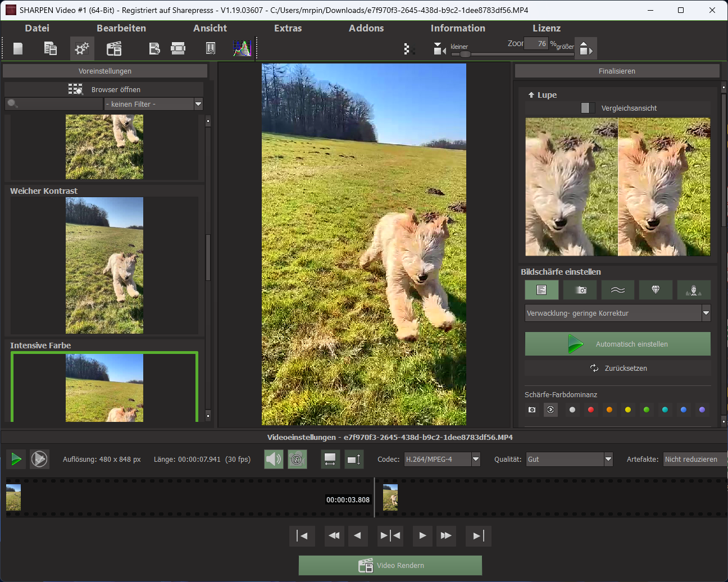Select the wave motion-blur sharpening icon
The height and width of the screenshot is (582, 728).
[x=618, y=289]
